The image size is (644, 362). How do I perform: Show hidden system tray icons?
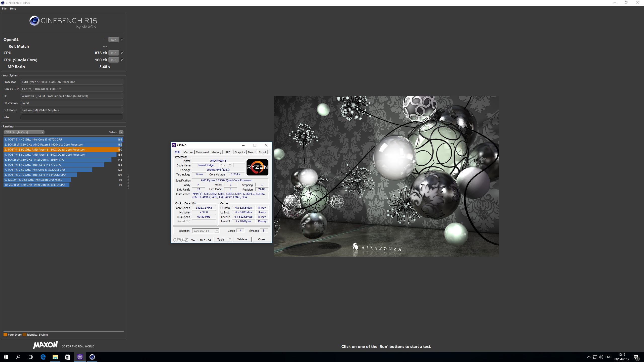[589, 357]
